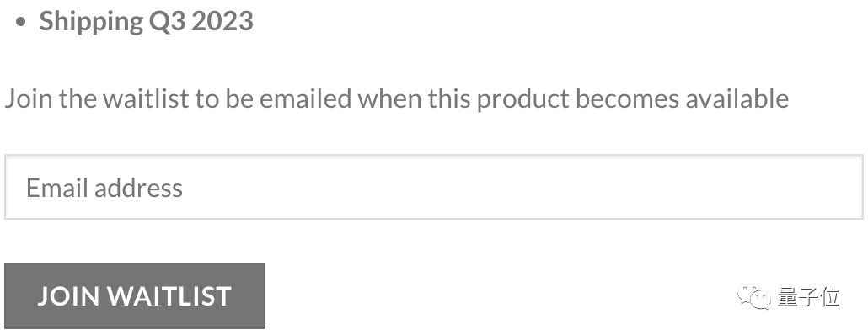Focus the Email address input field
Viewport: 868px width, 335px height.
pos(434,187)
